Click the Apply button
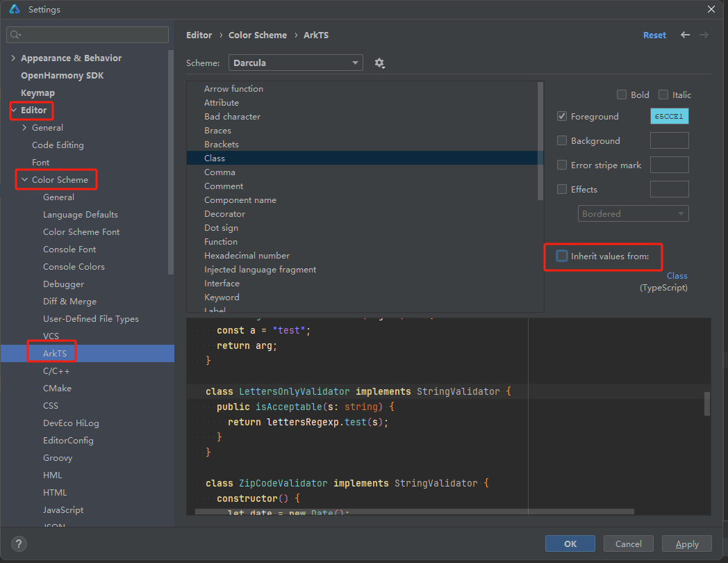This screenshot has width=728, height=563. click(686, 544)
